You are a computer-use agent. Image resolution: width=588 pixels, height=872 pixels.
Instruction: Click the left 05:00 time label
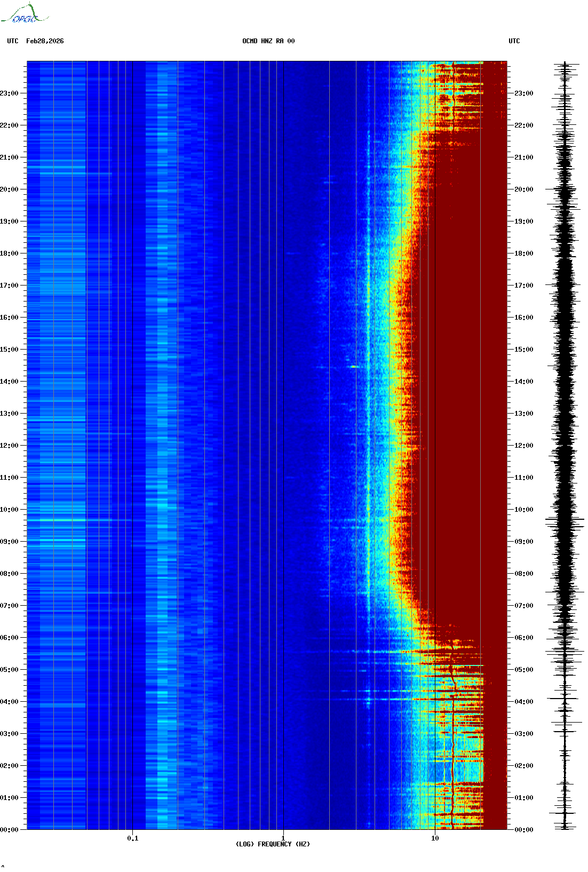click(9, 670)
